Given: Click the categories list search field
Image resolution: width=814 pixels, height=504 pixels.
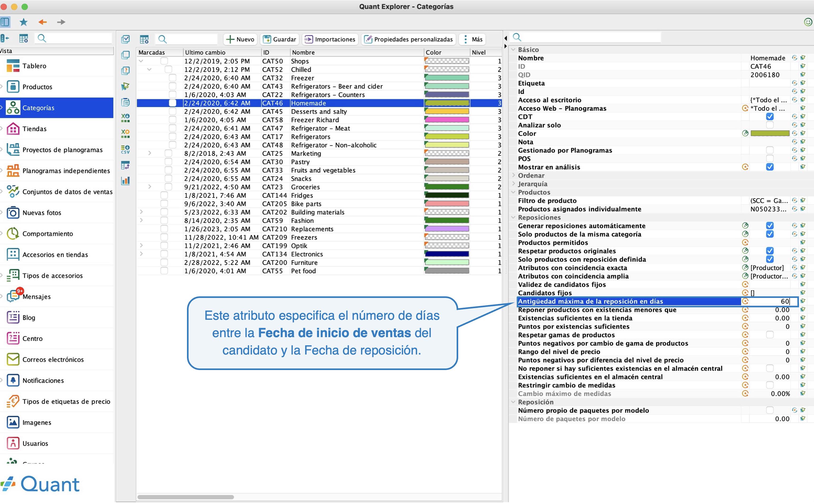Looking at the screenshot, I should tap(187, 39).
